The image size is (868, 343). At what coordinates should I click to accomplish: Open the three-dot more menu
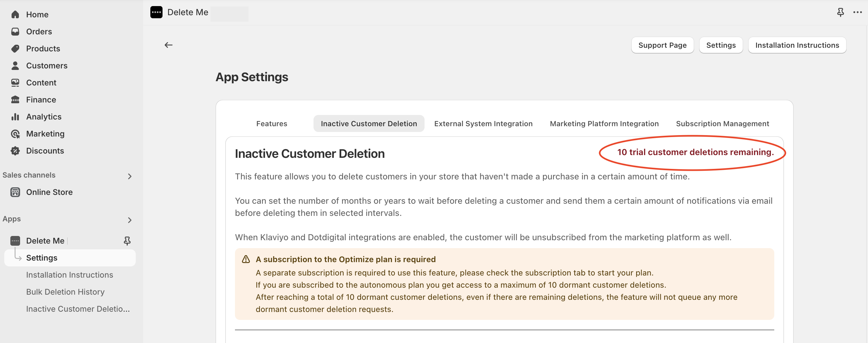[857, 12]
